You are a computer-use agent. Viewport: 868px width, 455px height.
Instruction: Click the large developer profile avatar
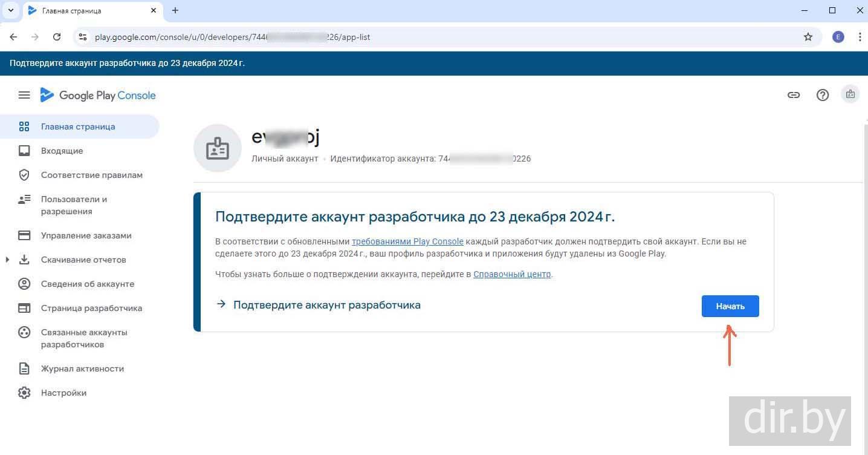(x=217, y=148)
